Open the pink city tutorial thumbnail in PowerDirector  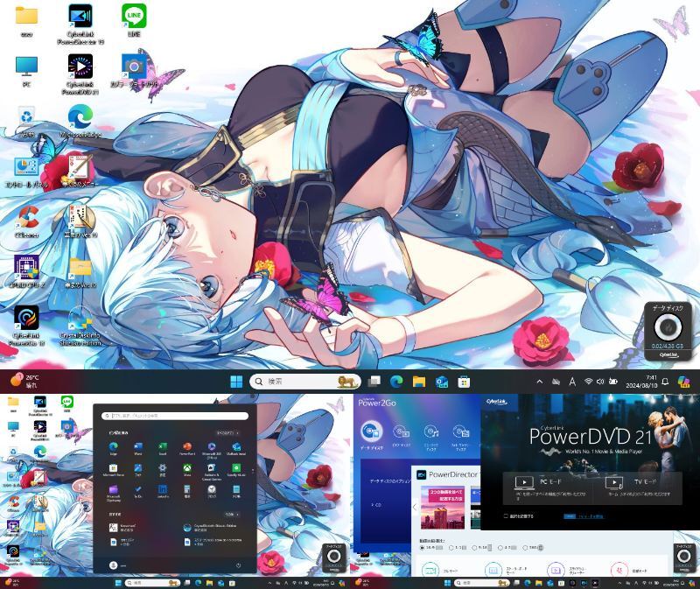click(442, 508)
